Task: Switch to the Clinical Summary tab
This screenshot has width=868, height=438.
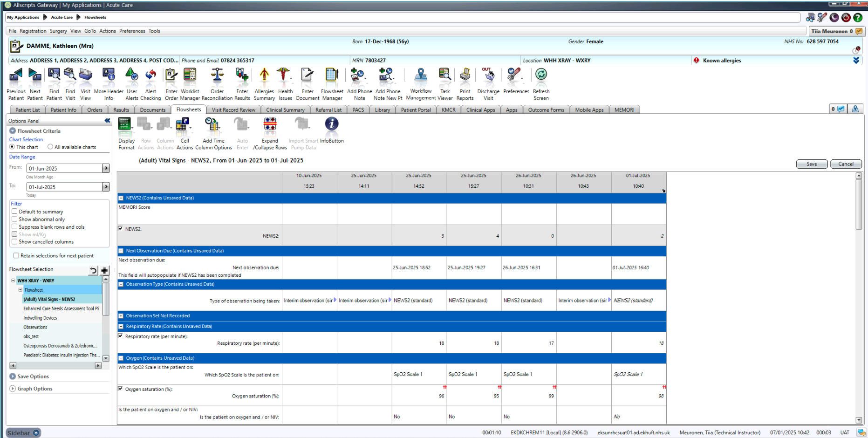Action: (x=285, y=110)
